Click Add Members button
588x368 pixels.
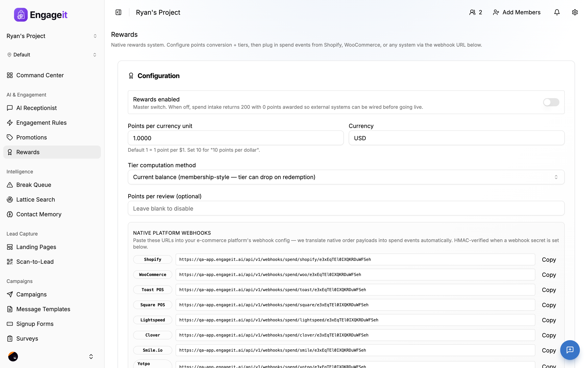[x=517, y=12]
